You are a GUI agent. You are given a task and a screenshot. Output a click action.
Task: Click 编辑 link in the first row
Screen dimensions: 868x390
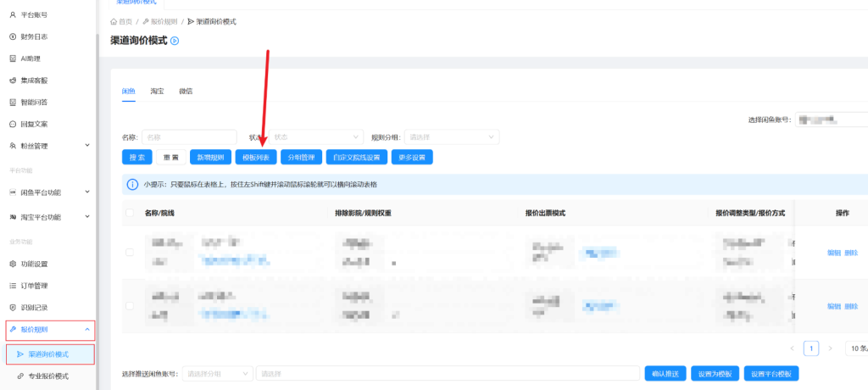(834, 252)
